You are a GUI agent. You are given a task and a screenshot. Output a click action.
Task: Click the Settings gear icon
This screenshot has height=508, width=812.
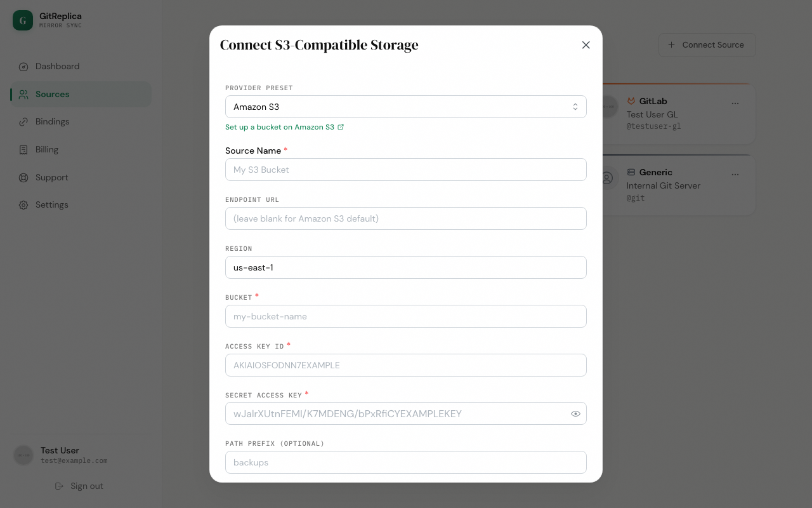(23, 205)
